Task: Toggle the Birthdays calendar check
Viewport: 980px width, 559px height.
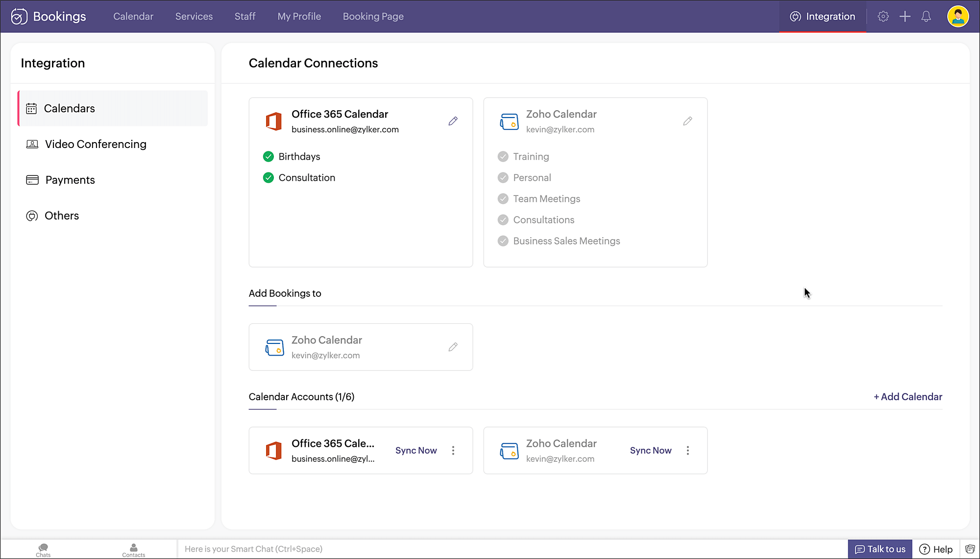Action: (268, 157)
